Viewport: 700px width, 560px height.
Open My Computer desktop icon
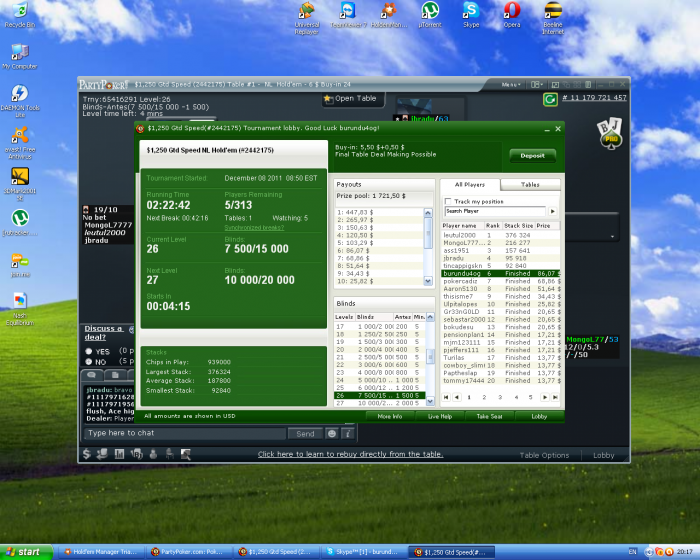(x=20, y=56)
